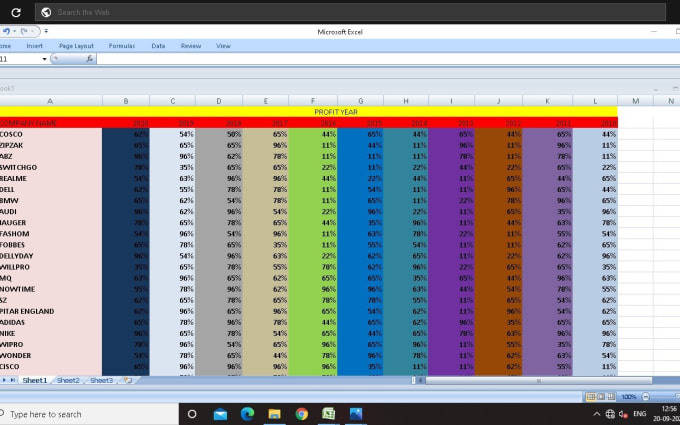680x425 pixels.
Task: Show hidden system tray icons
Action: 597,414
